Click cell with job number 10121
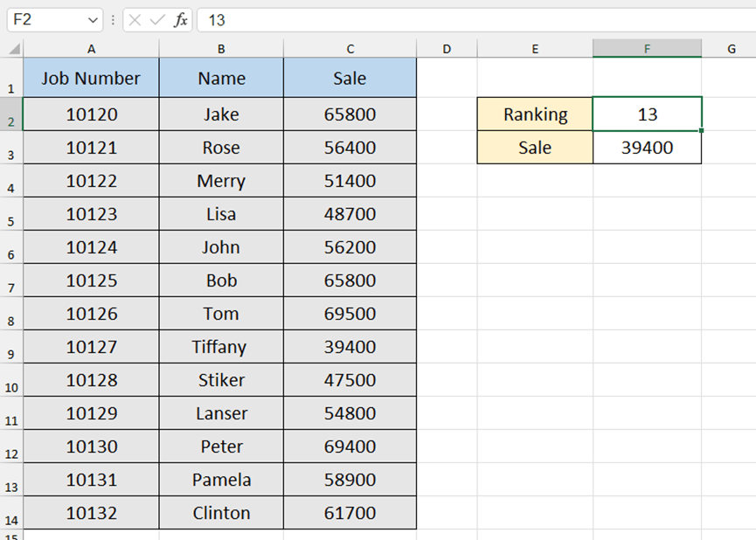Screen dimensions: 756x540 91,148
